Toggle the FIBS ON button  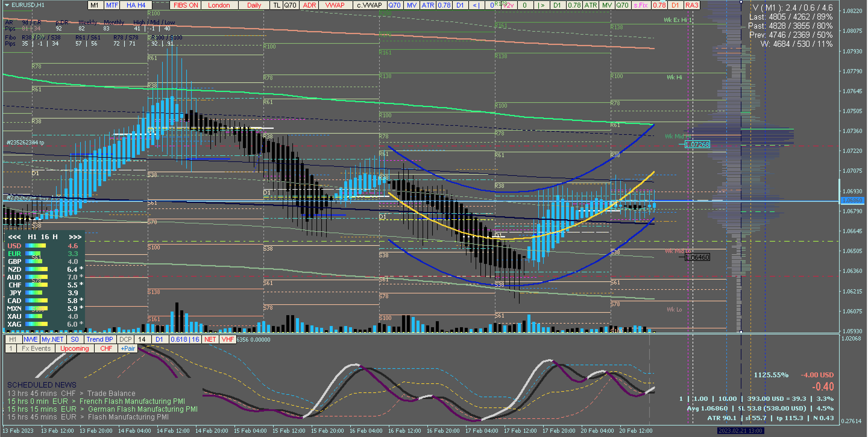pos(186,5)
